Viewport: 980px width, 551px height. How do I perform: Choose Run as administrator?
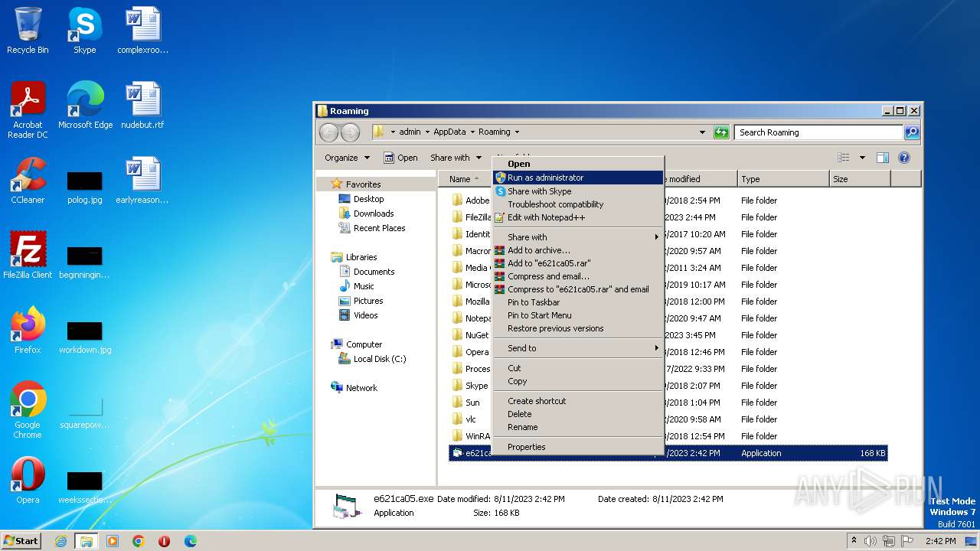pyautogui.click(x=578, y=178)
